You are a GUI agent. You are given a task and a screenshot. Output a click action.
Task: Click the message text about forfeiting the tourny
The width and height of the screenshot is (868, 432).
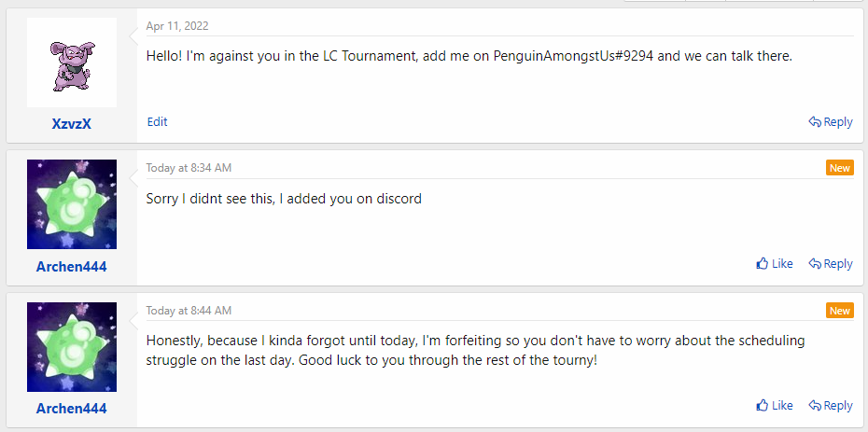[475, 350]
